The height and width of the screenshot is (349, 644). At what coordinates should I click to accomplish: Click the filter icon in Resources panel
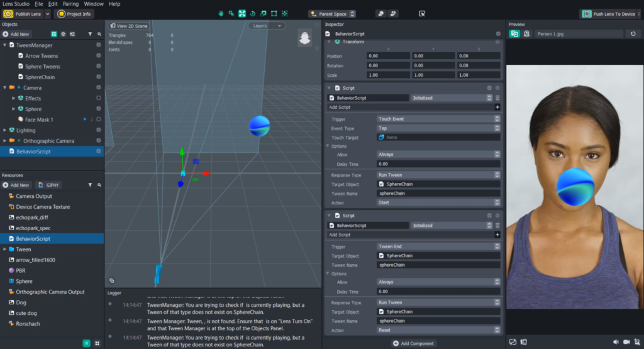(90, 186)
